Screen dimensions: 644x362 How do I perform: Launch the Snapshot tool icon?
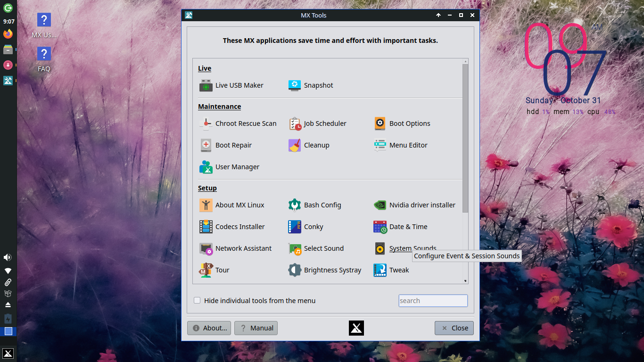point(295,85)
